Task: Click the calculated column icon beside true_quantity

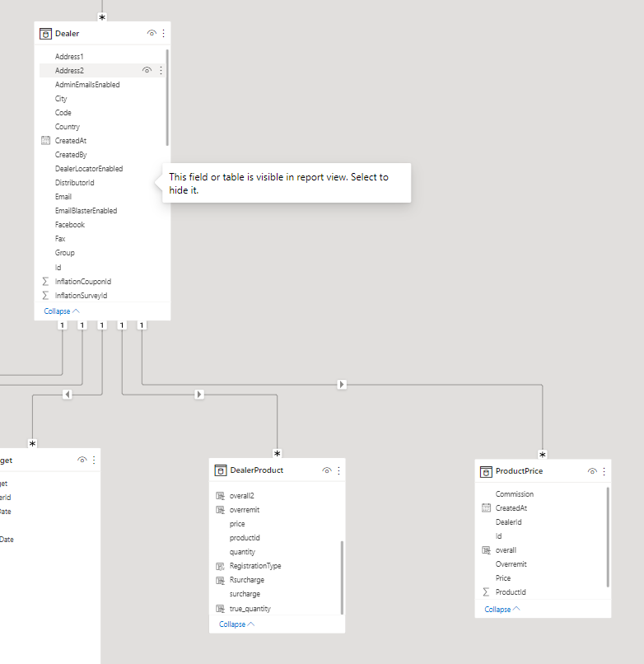Action: [x=221, y=609]
